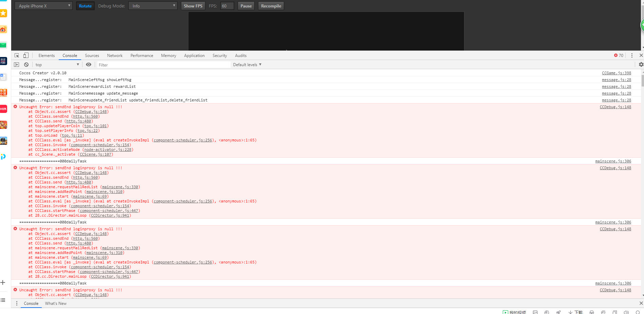Click the Pause button
This screenshot has height=314, width=644.
246,6
